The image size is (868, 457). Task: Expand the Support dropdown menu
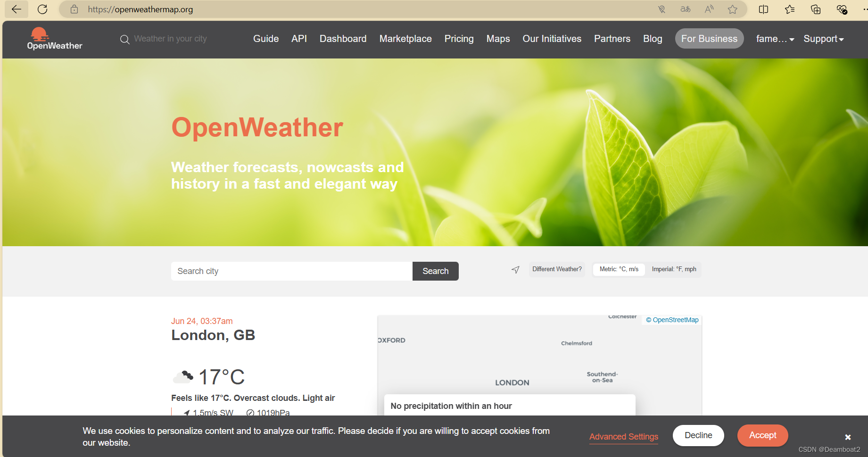pyautogui.click(x=824, y=39)
